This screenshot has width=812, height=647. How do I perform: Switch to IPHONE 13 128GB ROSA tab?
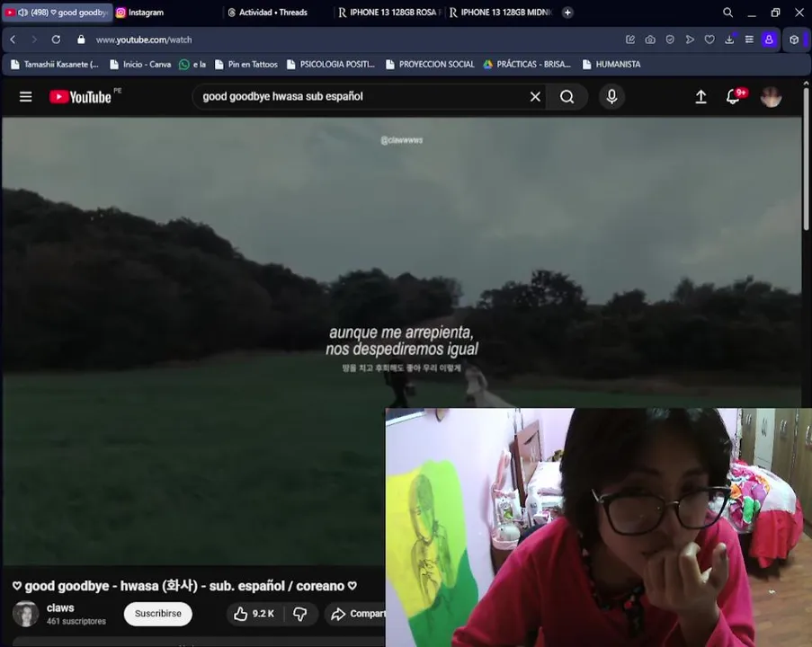click(x=389, y=13)
